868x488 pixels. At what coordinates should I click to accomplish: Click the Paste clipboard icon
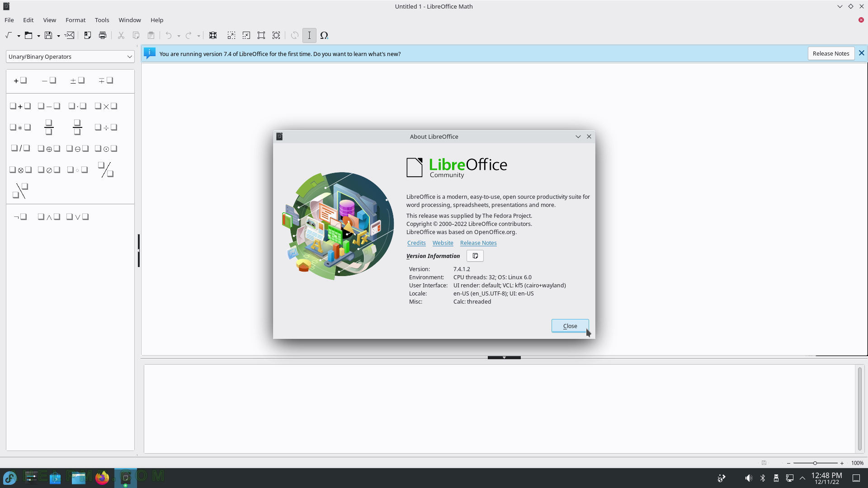click(151, 35)
